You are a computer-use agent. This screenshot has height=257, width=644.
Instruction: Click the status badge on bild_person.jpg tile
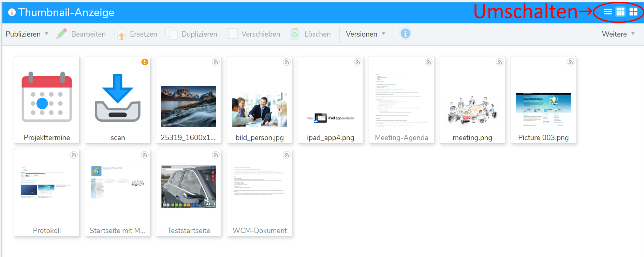(x=287, y=62)
